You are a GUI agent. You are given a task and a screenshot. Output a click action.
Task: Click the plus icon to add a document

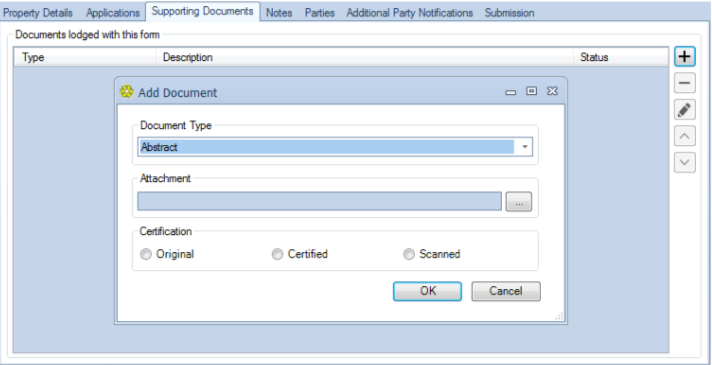point(684,57)
